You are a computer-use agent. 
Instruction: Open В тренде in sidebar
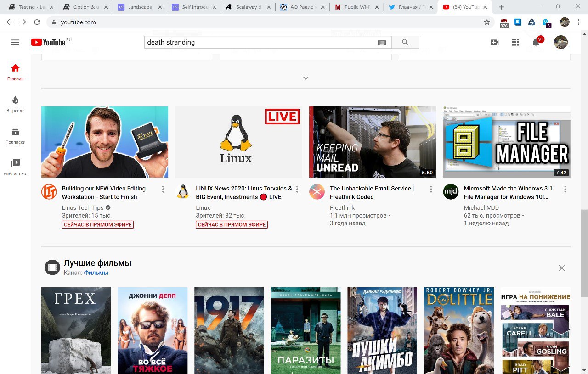click(15, 104)
